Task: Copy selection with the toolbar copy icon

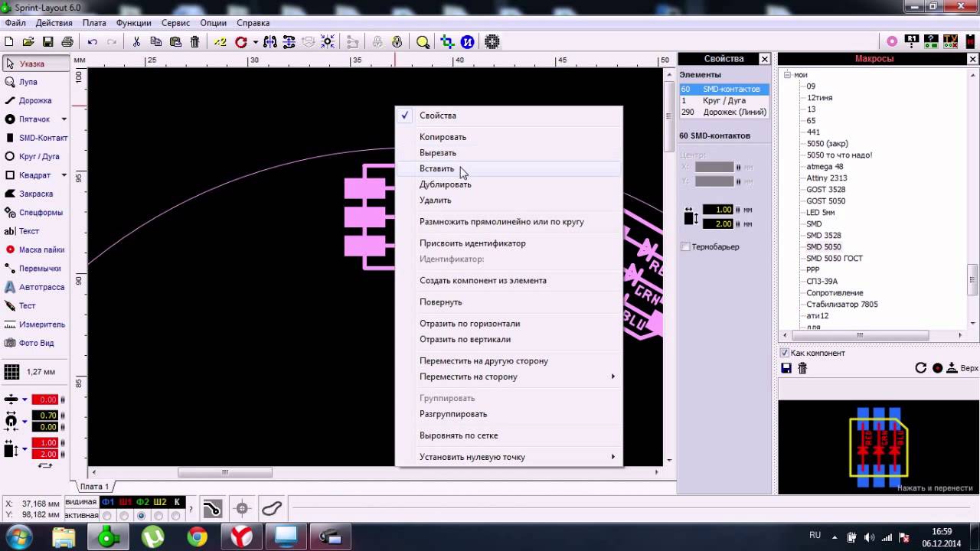Action: (x=156, y=42)
